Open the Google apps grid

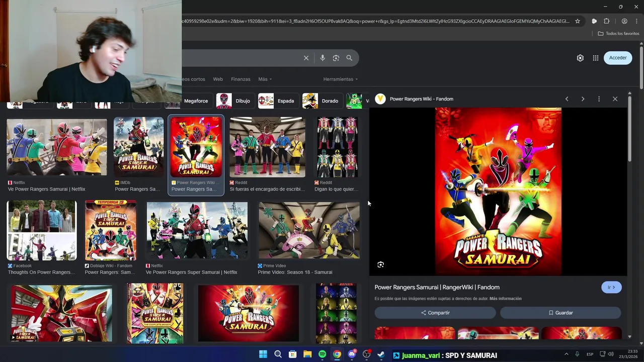596,58
